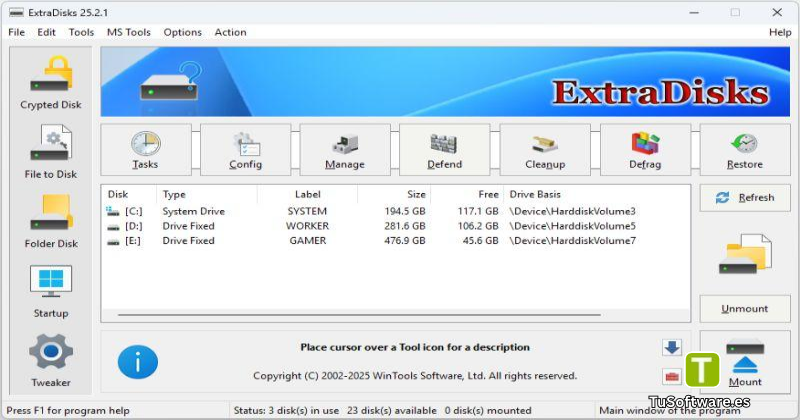The width and height of the screenshot is (800, 420).
Task: Click the ExtraDisks title bar app icon
Action: (x=16, y=12)
